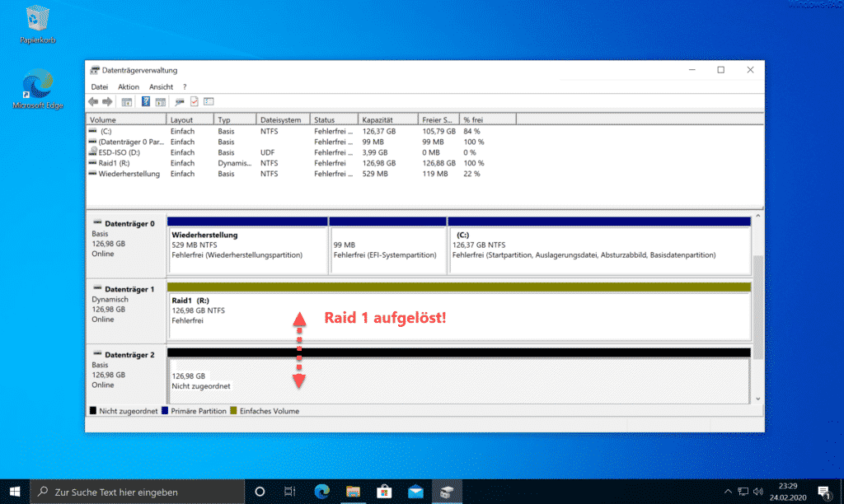Screen dimensions: 844x504
Task: Open the Datei menu
Action: tap(100, 86)
